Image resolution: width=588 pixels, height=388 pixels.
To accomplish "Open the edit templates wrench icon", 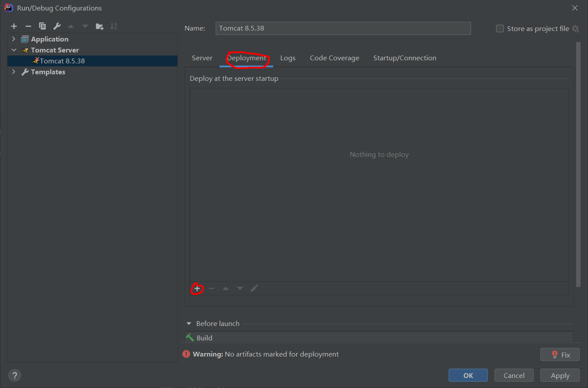I will click(x=57, y=26).
